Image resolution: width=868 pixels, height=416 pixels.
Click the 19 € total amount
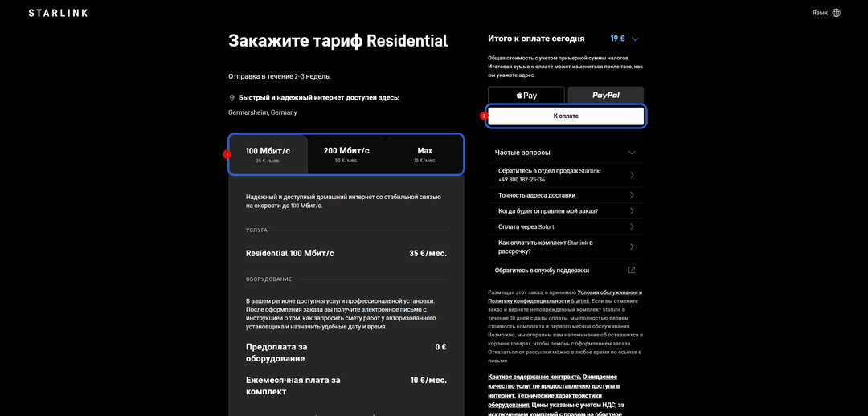pyautogui.click(x=618, y=39)
